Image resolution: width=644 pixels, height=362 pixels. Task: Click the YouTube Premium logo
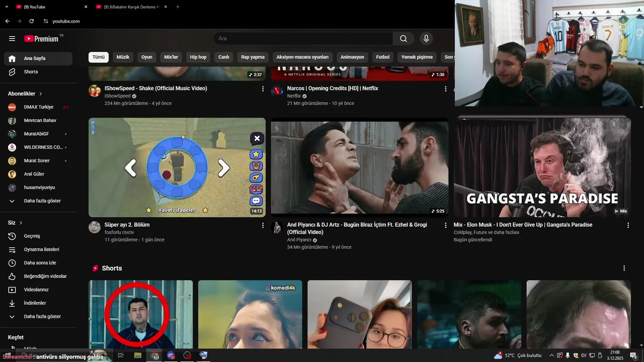pos(42,39)
